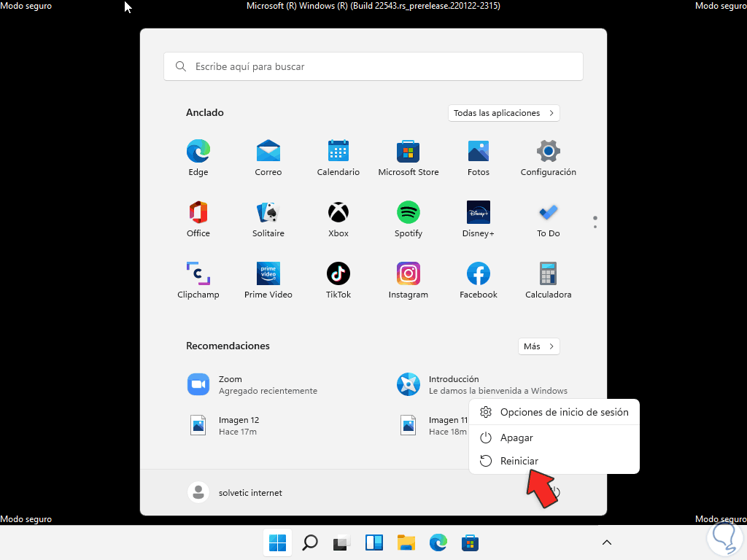Open Microsoft Store from taskbar
This screenshot has width=747, height=560.
470,542
